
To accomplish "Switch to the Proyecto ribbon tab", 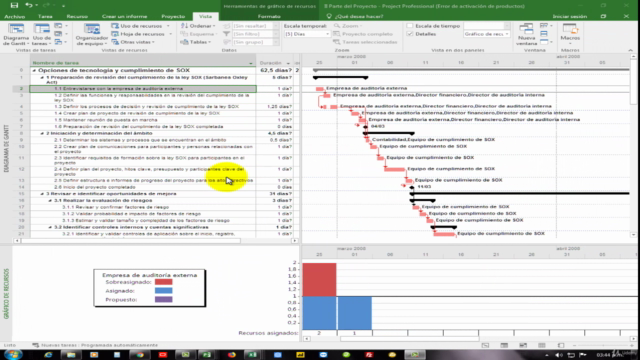I will pyautogui.click(x=173, y=16).
